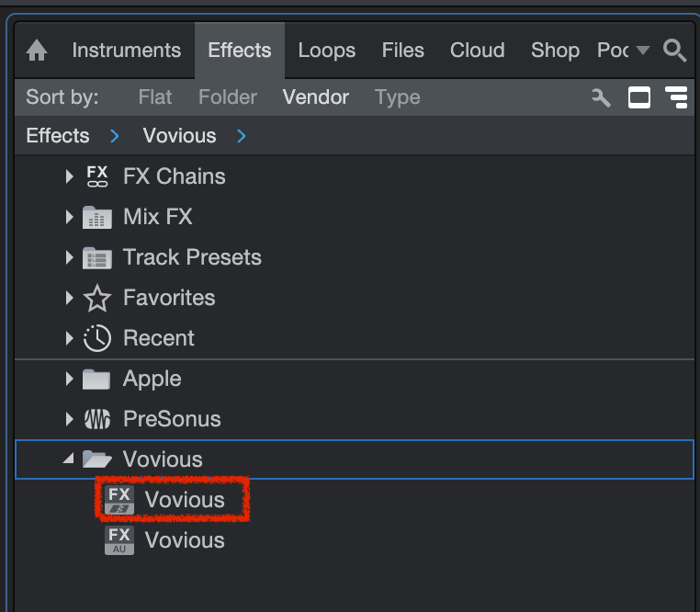The width and height of the screenshot is (700, 612).
Task: Click the tree list view icon
Action: (x=676, y=97)
